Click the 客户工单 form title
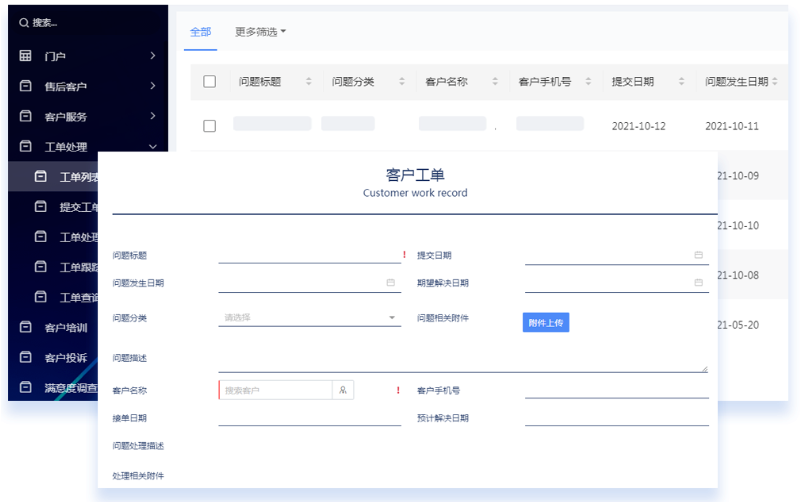 point(415,175)
